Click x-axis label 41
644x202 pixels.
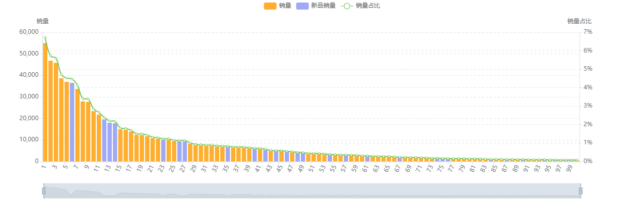pyautogui.click(x=258, y=169)
